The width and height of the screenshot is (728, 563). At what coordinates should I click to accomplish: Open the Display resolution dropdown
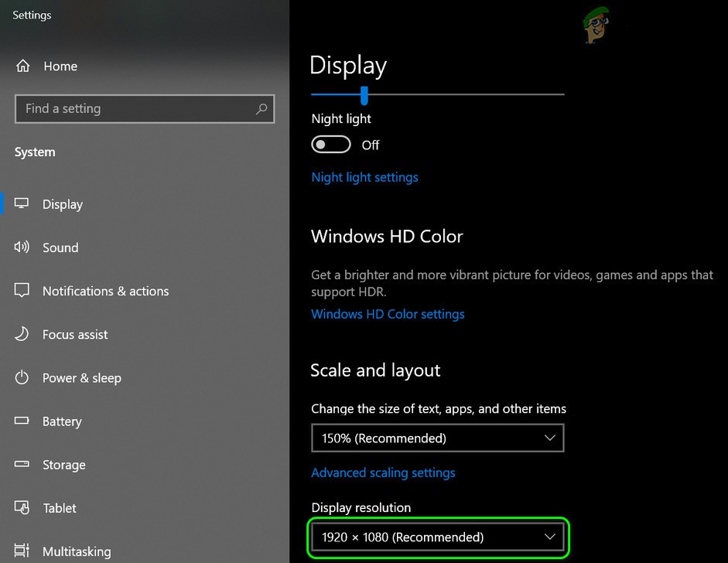click(x=437, y=537)
